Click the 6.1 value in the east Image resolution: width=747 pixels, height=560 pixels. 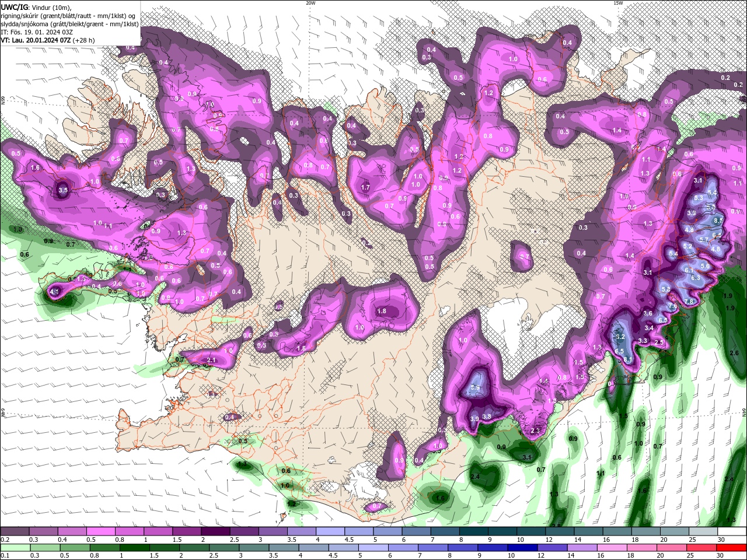tap(689, 270)
